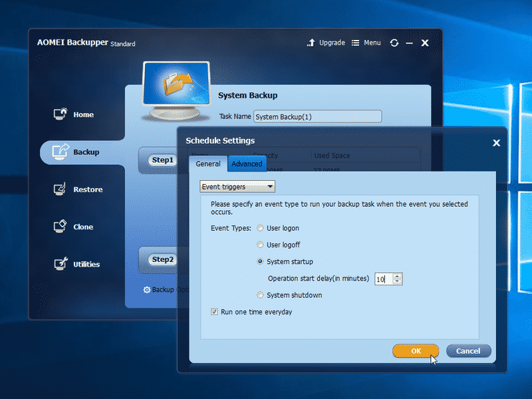
Task: Open Backup Options gear icon
Action: [x=146, y=290]
